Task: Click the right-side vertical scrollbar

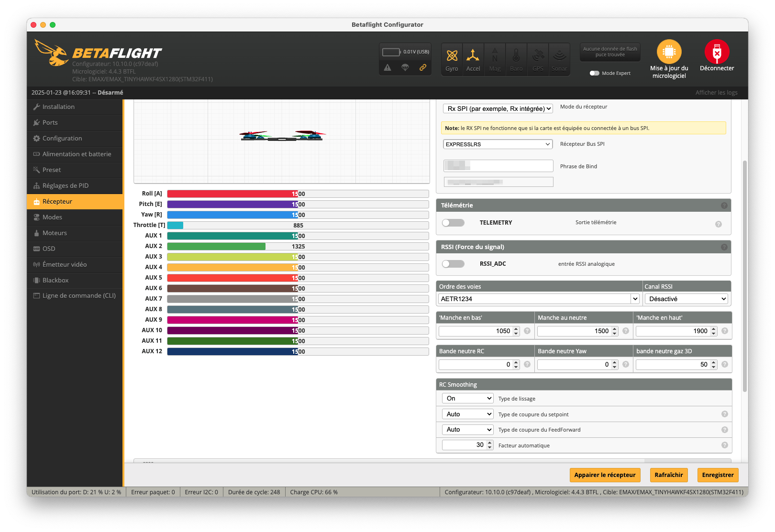Action: click(744, 276)
